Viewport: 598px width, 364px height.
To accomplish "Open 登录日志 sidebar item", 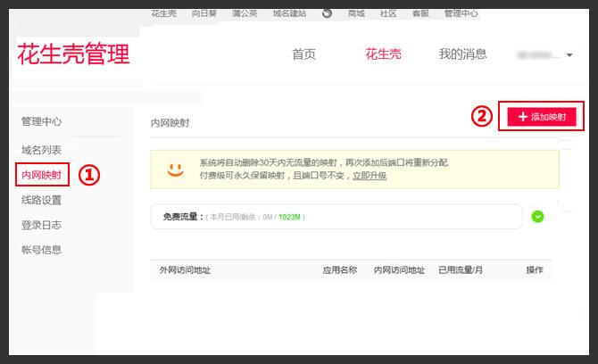I will click(x=41, y=225).
